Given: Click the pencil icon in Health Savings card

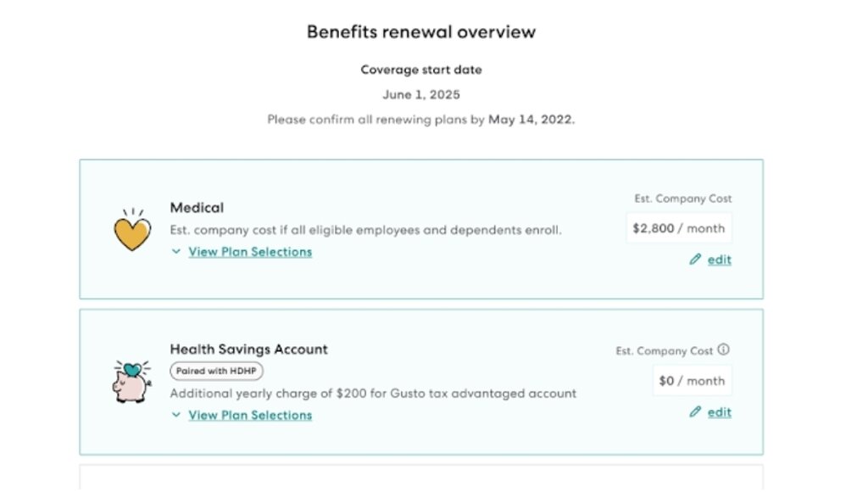Looking at the screenshot, I should [695, 411].
